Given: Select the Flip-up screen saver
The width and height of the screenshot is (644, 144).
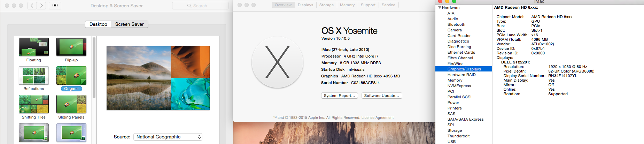Looking at the screenshot, I should click(x=71, y=50).
